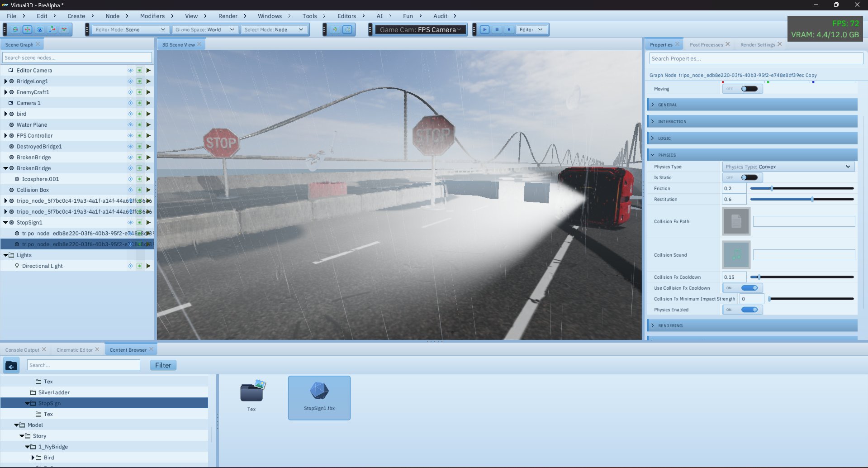
Task: Expand the EnemyCraft1 node in Scene Graph
Action: (x=5, y=92)
